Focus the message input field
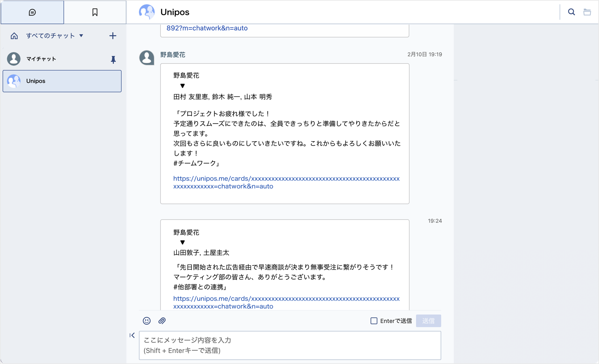Viewport: 599px width, 364px height. click(x=290, y=345)
